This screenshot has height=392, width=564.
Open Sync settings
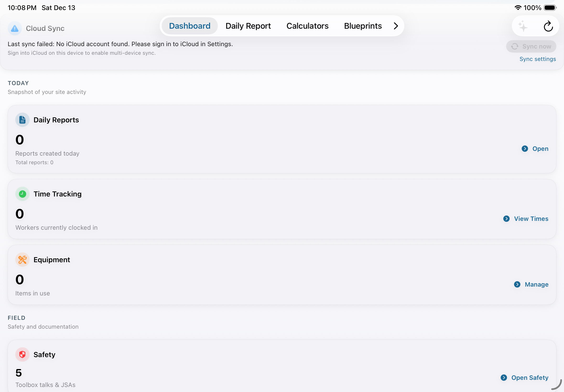537,59
